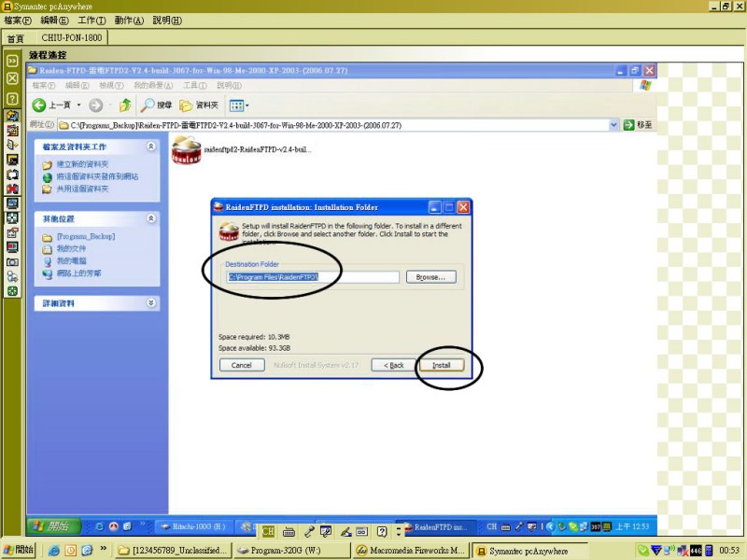Open the Explorer address bar dropdown
The image size is (747, 560).
click(613, 125)
